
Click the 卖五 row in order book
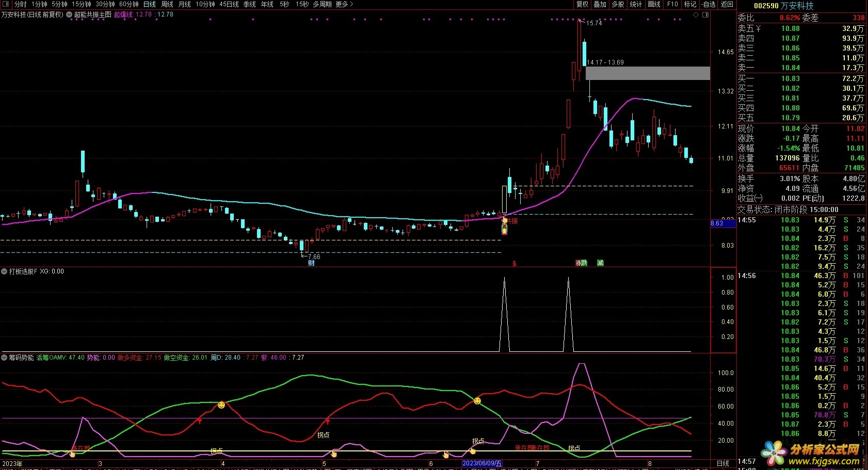coord(801,28)
